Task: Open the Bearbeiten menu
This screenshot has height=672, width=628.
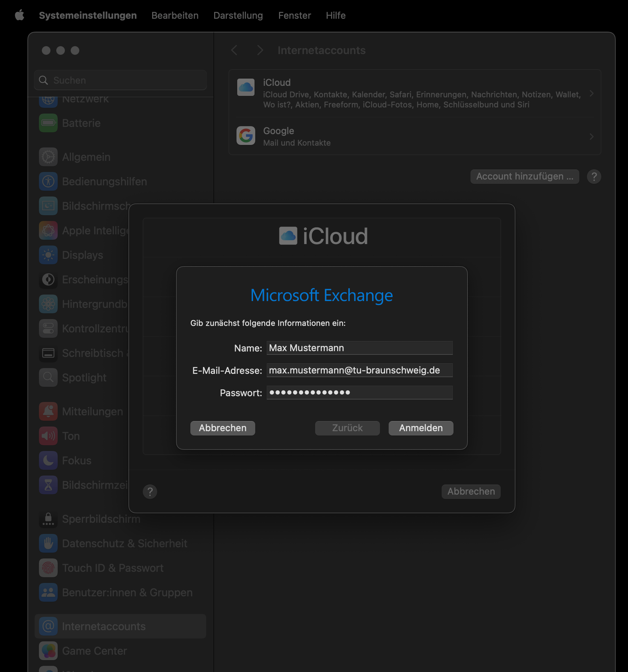Action: [175, 16]
